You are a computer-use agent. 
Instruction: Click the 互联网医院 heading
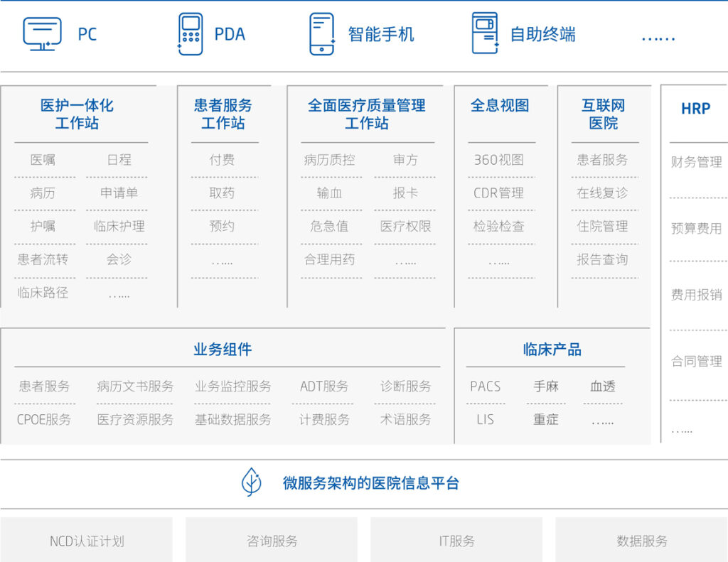603,114
